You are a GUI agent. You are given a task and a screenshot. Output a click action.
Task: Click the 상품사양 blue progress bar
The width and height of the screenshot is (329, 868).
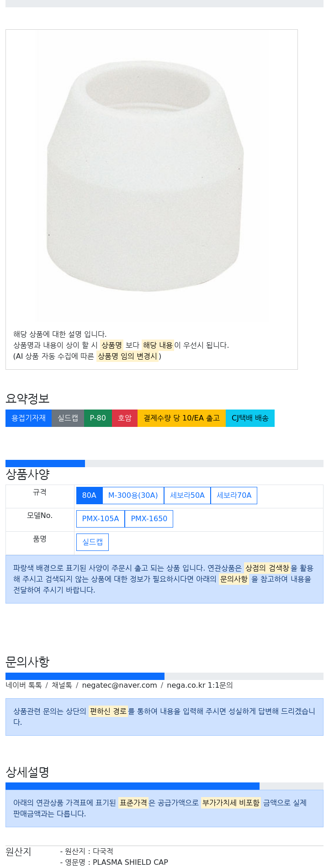tap(45, 464)
